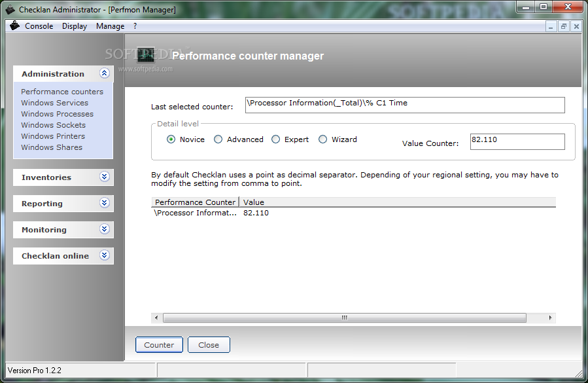This screenshot has height=383, width=588.
Task: Expand the Monitoring panel chevron
Action: pyautogui.click(x=104, y=229)
